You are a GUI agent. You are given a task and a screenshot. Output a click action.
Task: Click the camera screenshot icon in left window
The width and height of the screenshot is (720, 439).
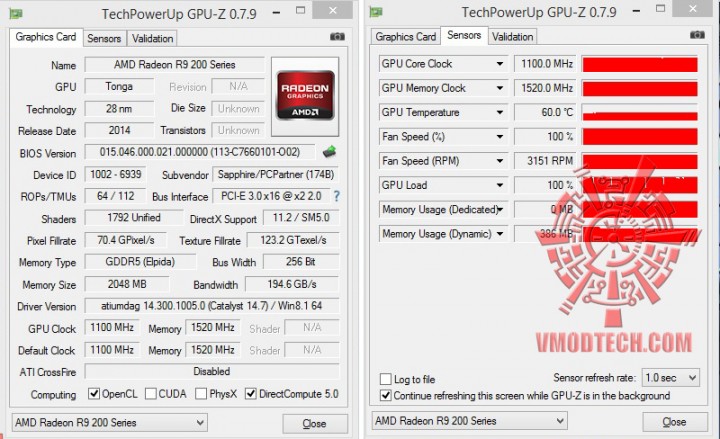point(338,36)
